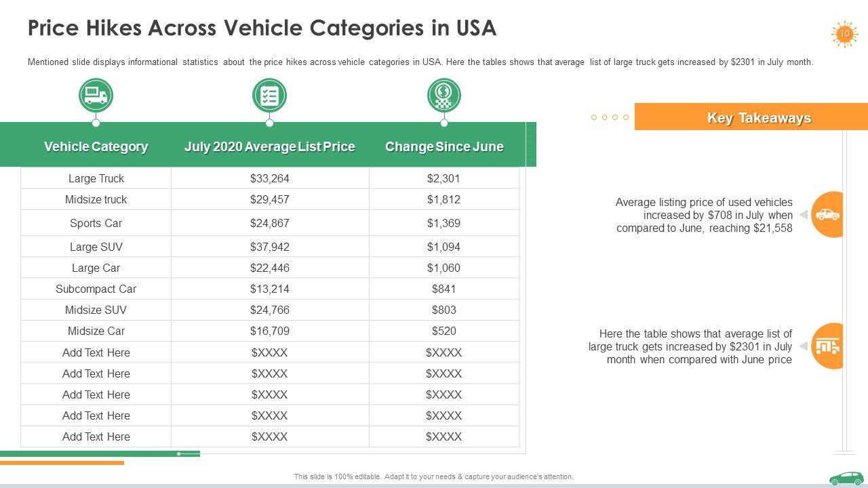Click the sun-shaped slide number badge
This screenshot has width=868, height=488.
[844, 34]
